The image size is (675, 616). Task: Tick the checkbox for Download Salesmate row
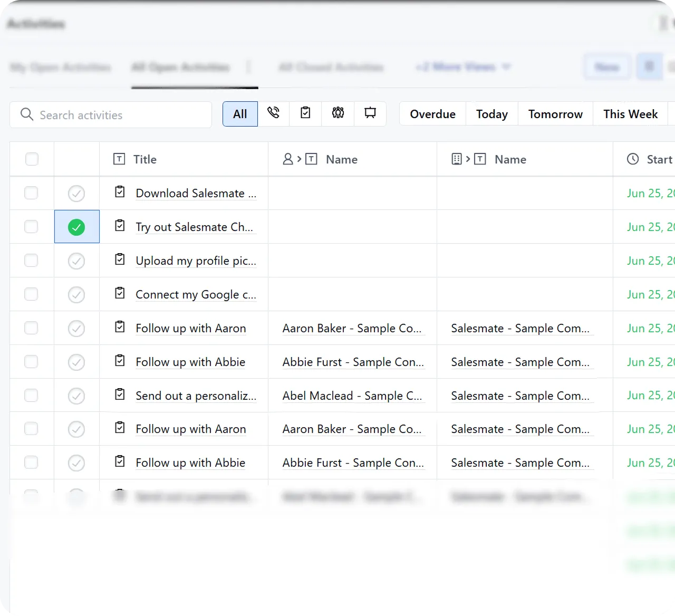point(31,193)
